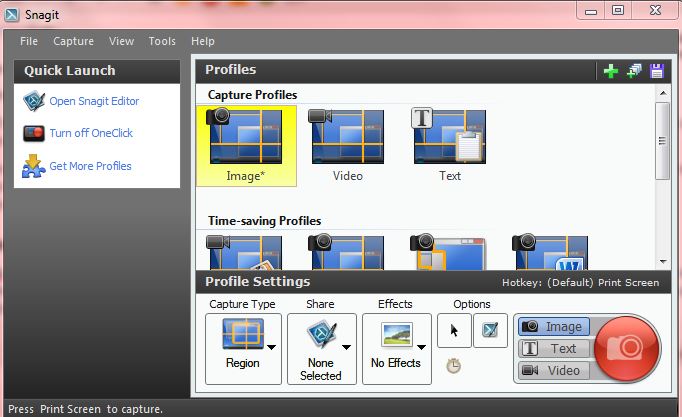The height and width of the screenshot is (417, 682).
Task: Open the View menu
Action: pos(121,41)
